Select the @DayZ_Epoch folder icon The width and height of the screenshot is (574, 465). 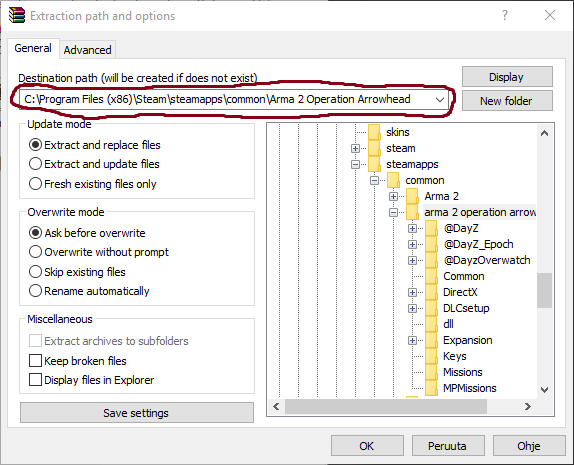[x=431, y=244]
